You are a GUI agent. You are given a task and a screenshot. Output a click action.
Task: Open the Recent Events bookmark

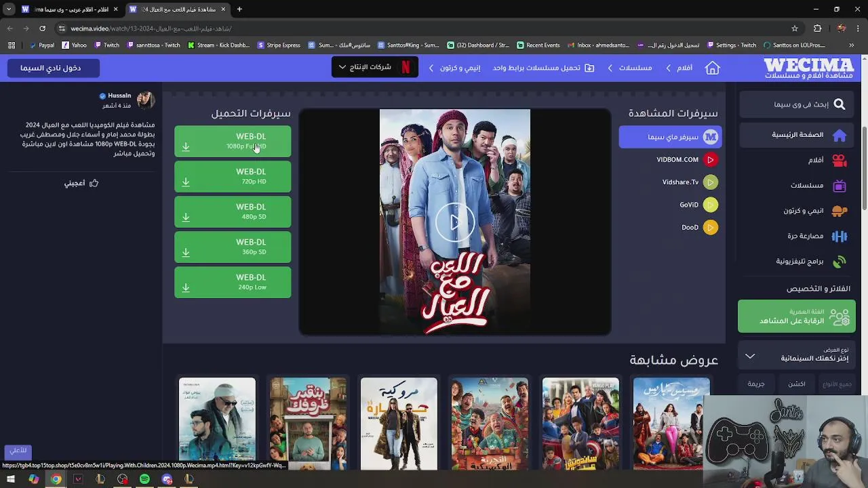tap(538, 45)
